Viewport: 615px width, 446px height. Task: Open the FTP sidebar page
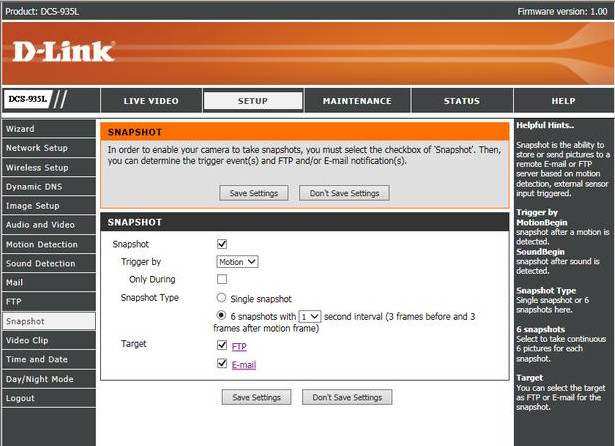coord(49,302)
